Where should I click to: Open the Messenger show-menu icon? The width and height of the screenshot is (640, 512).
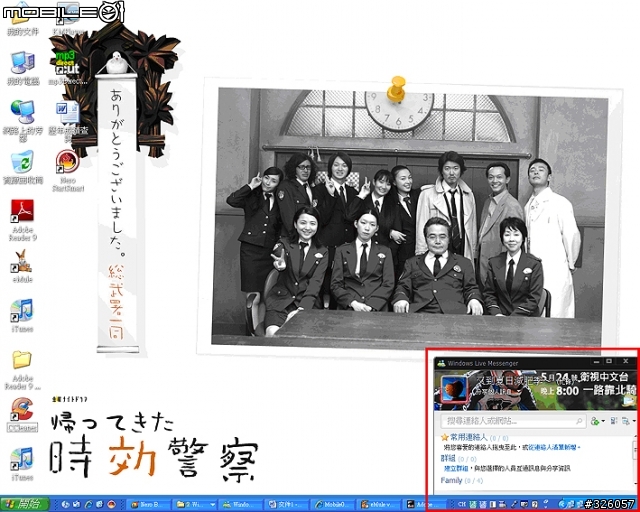coord(626,421)
